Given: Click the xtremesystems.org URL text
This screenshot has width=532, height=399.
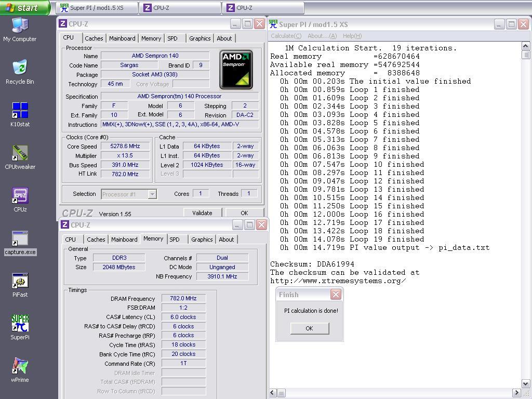Looking at the screenshot, I should tap(338, 281).
